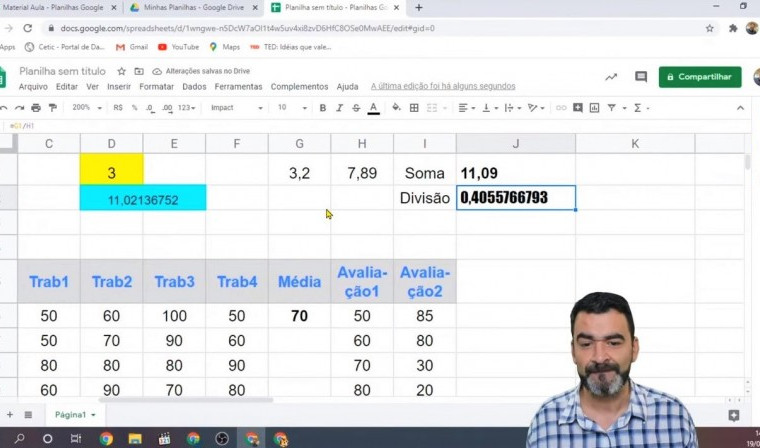Add a new sheet with plus icon
This screenshot has height=448, width=760.
point(10,414)
